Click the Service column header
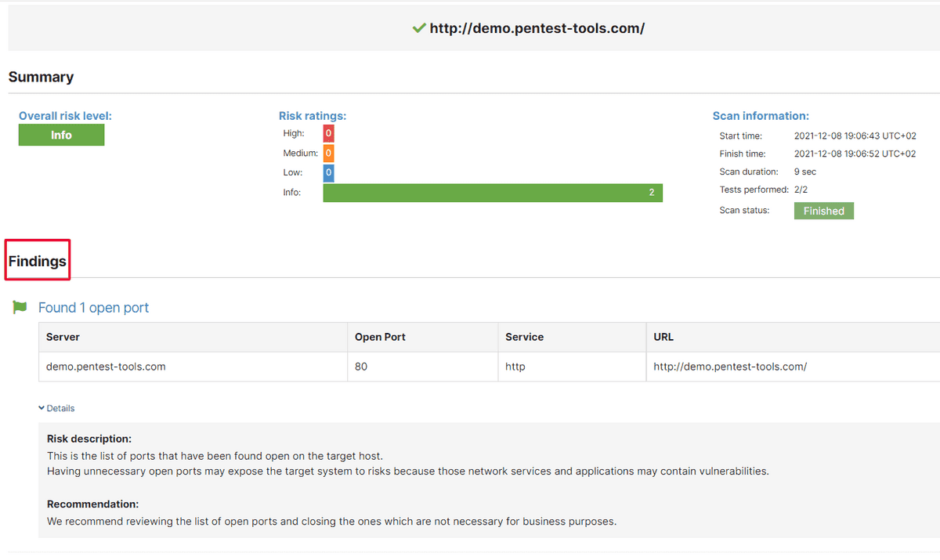The image size is (940, 560). [x=522, y=337]
